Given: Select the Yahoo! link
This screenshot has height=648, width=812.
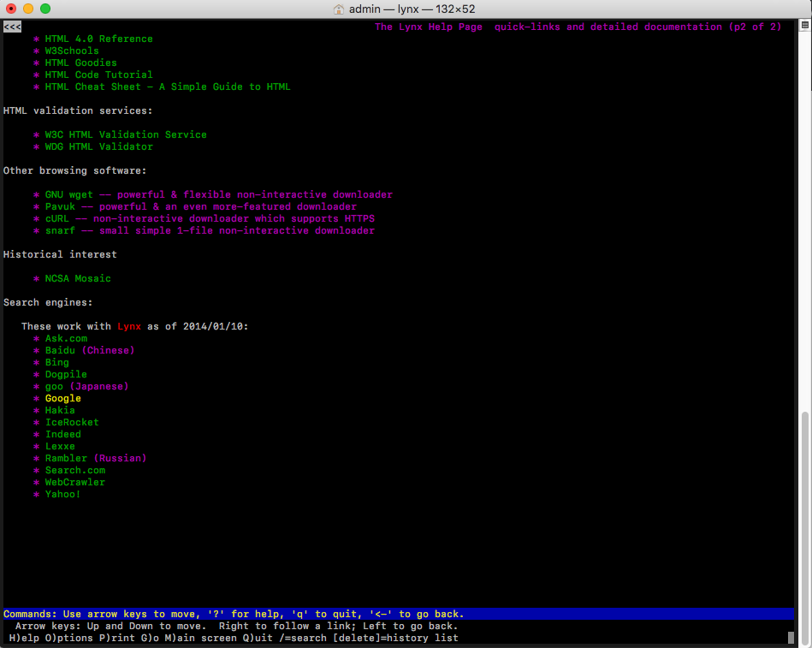Looking at the screenshot, I should [62, 494].
